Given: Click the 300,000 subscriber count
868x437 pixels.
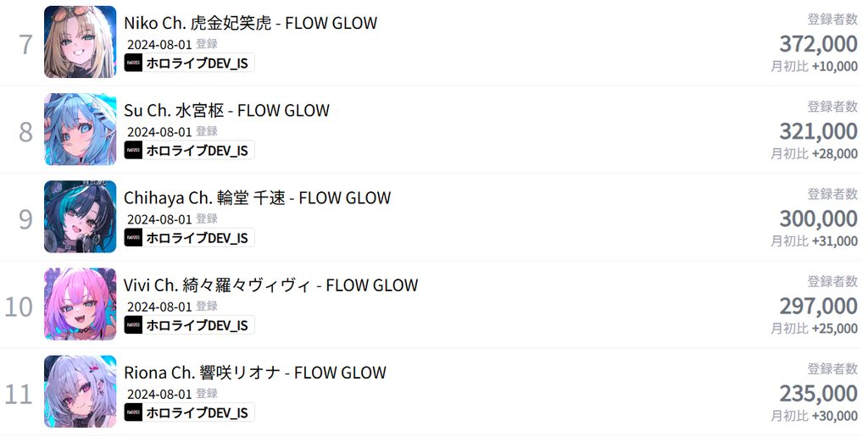Looking at the screenshot, I should coord(818,218).
